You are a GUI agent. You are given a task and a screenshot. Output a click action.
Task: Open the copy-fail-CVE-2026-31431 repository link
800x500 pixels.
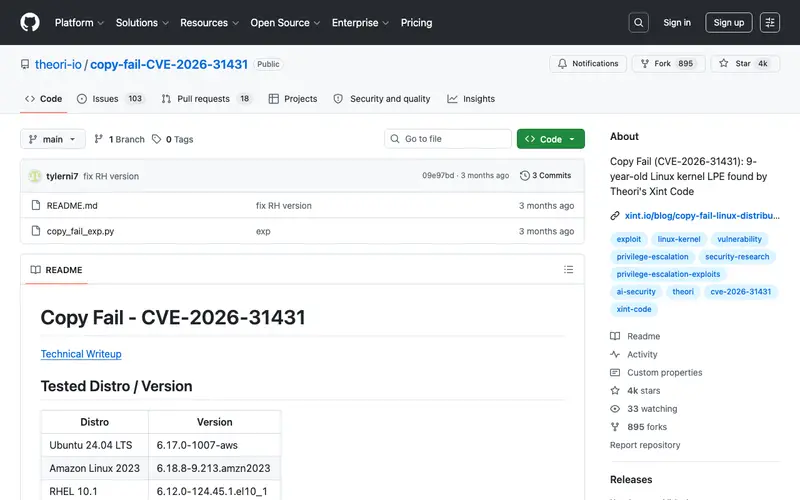pyautogui.click(x=169, y=64)
